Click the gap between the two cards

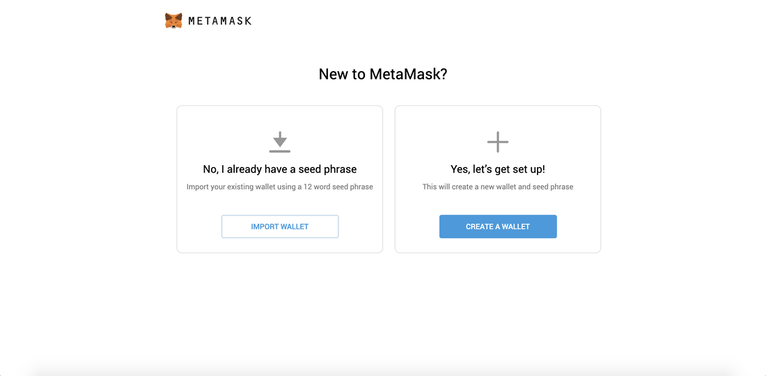pos(389,179)
